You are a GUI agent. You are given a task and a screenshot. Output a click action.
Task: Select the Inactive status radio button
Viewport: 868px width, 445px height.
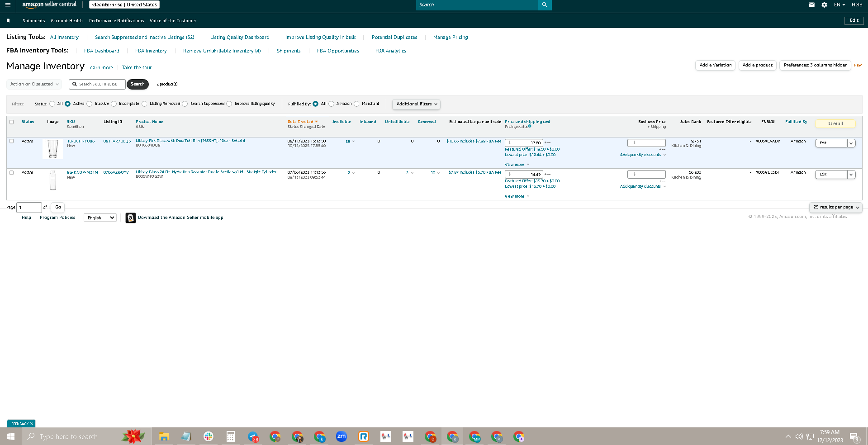[90, 104]
